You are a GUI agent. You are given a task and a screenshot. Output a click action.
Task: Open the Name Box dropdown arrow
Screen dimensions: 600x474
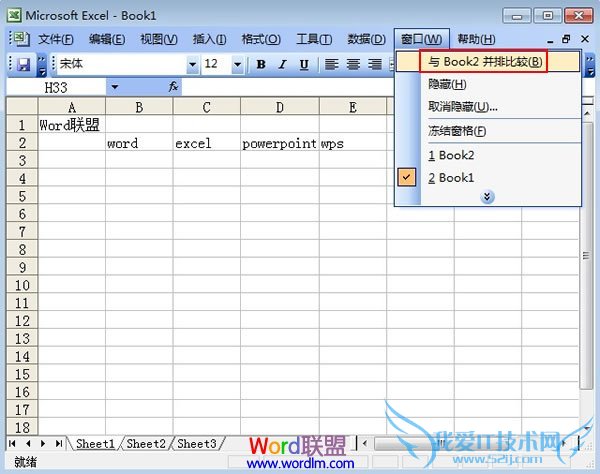114,87
